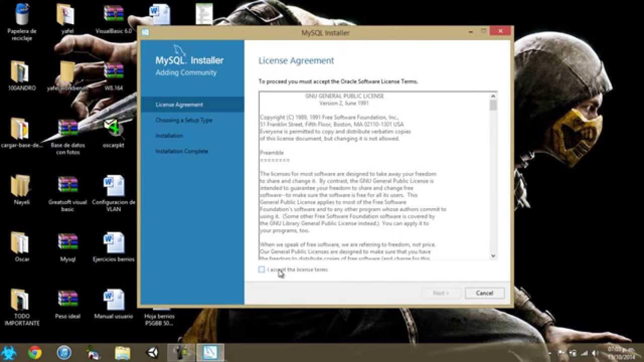Click the 'Adding Community' subtitle text
This screenshot has width=644, height=362.
click(x=186, y=72)
